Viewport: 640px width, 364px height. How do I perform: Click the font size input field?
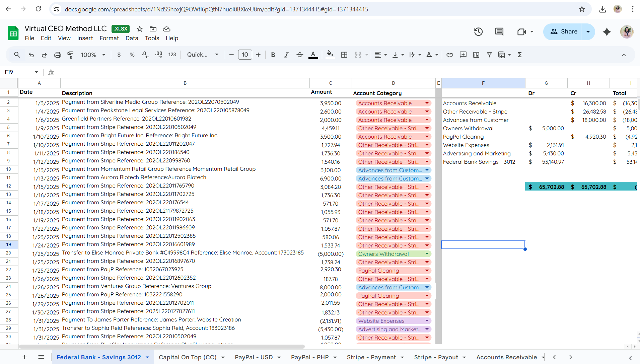point(245,55)
